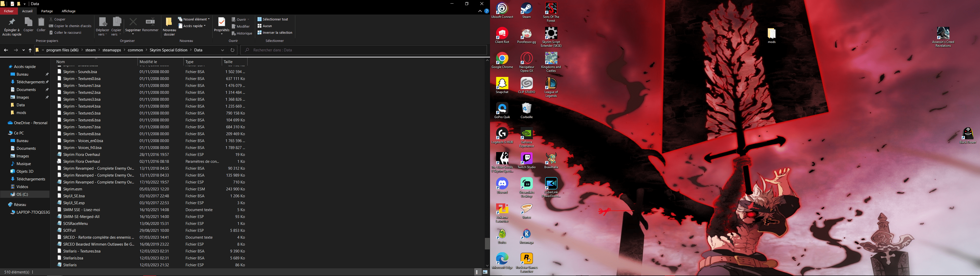Viewport: 980px width, 276px height.
Task: Click the Copier button in the ribbon
Action: pos(29,25)
